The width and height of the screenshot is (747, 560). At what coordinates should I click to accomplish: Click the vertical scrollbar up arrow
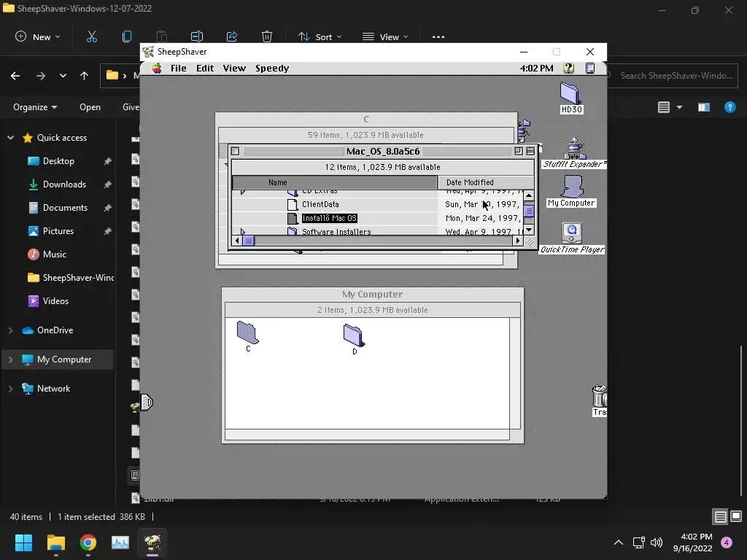click(x=529, y=195)
